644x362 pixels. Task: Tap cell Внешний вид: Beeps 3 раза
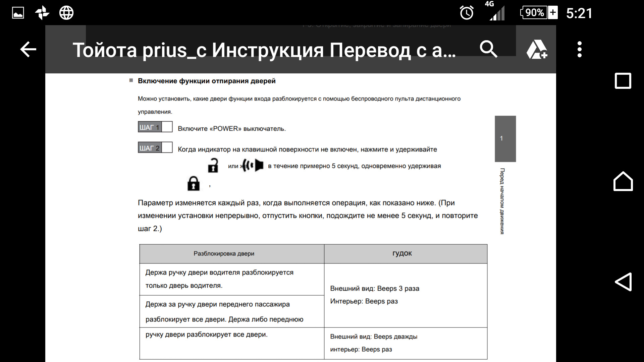click(x=375, y=289)
